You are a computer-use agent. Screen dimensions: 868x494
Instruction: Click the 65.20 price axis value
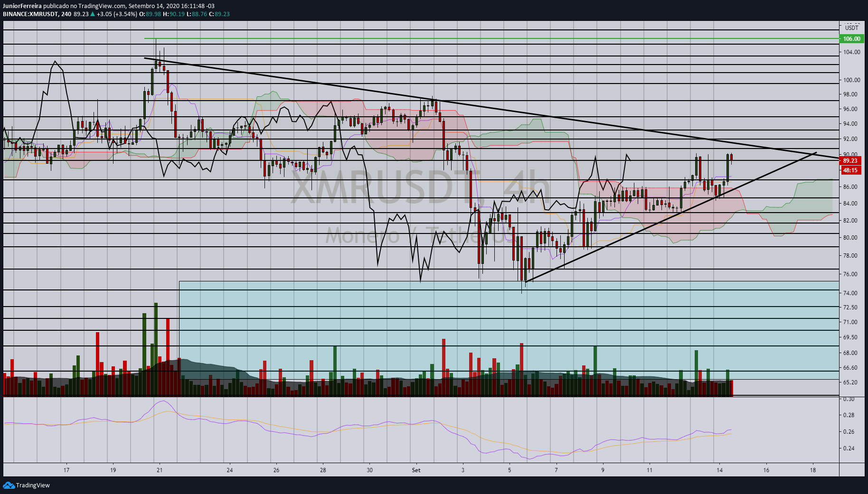click(850, 382)
